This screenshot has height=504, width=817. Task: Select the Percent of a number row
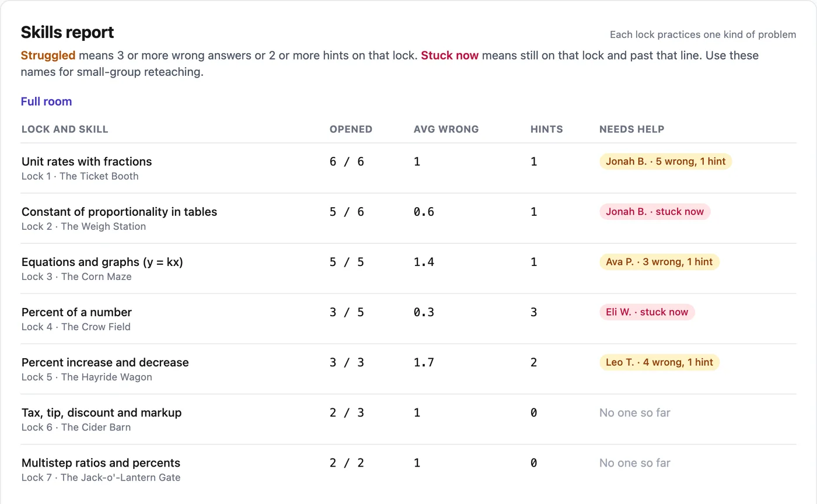tap(408, 318)
